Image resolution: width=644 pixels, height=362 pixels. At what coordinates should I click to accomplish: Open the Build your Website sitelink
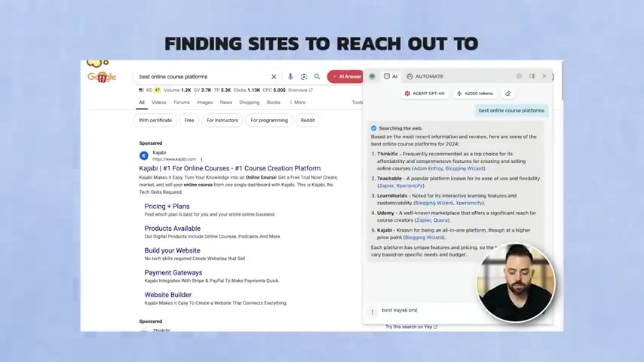click(172, 250)
